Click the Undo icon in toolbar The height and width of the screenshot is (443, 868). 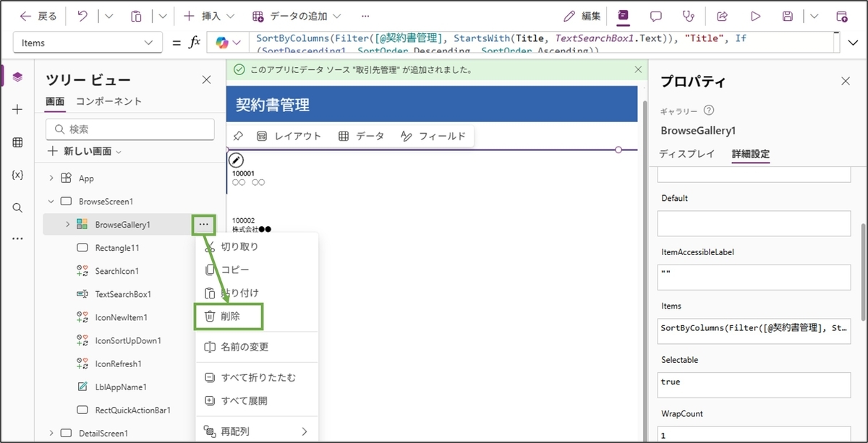(x=82, y=16)
